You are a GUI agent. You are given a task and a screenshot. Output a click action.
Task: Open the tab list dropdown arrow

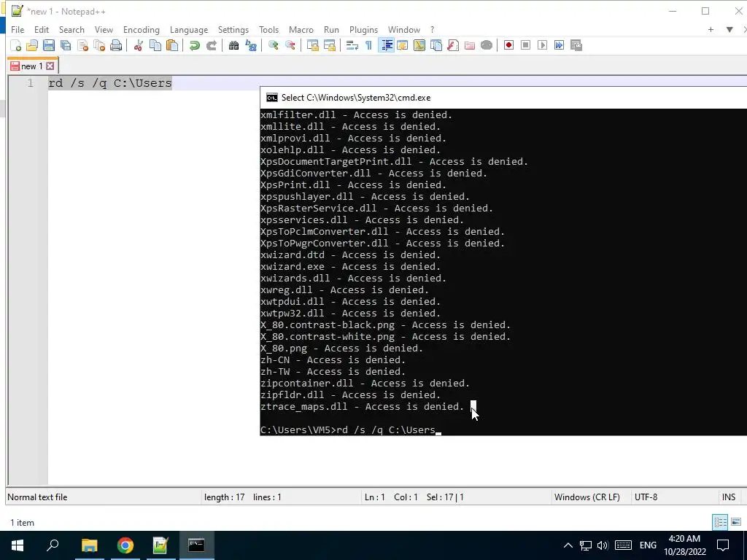(729, 29)
